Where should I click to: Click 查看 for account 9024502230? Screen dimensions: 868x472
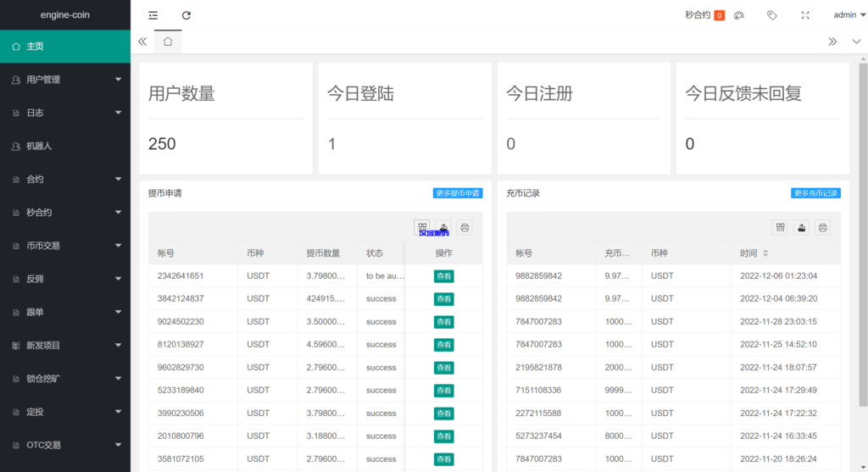click(444, 322)
